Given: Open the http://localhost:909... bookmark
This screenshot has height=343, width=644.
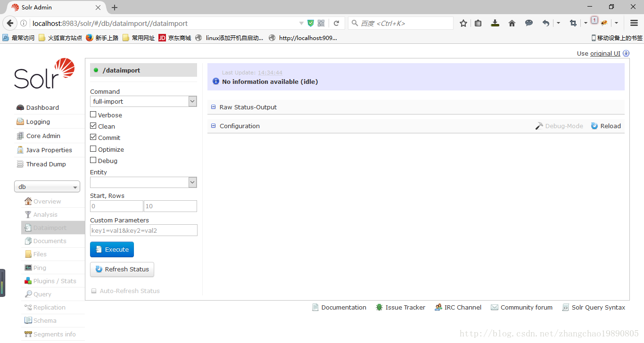Looking at the screenshot, I should [x=303, y=38].
